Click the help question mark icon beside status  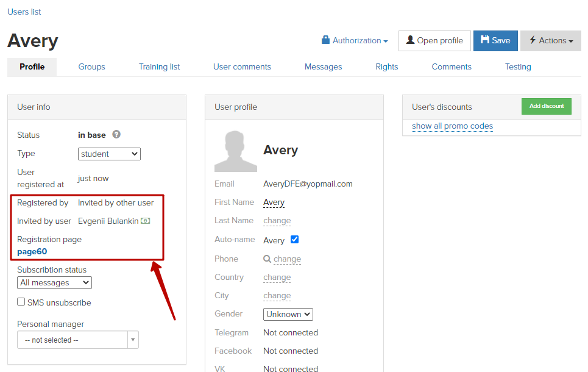coord(116,135)
